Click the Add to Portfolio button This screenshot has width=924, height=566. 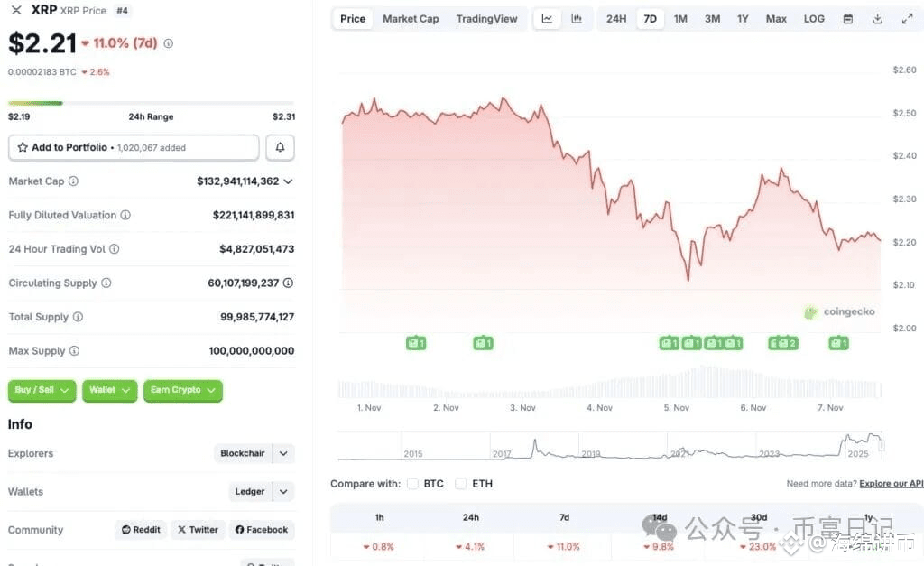[x=133, y=146]
